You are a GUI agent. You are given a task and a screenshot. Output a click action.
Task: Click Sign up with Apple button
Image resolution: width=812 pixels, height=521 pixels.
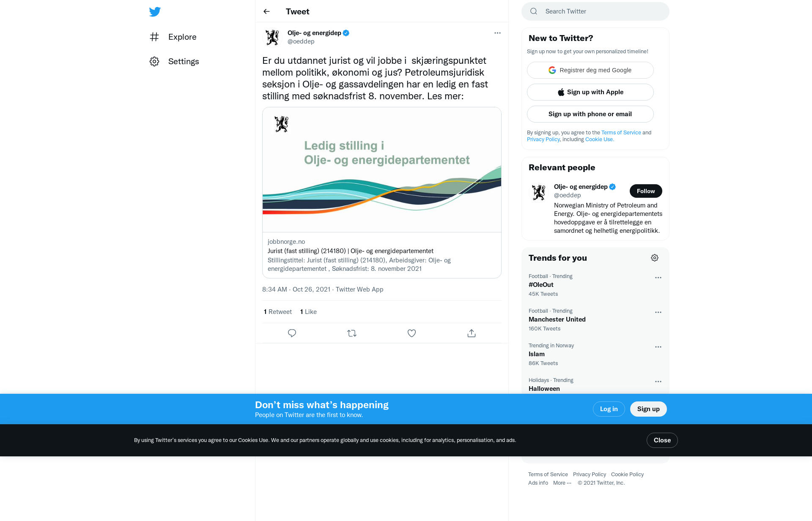pos(590,92)
